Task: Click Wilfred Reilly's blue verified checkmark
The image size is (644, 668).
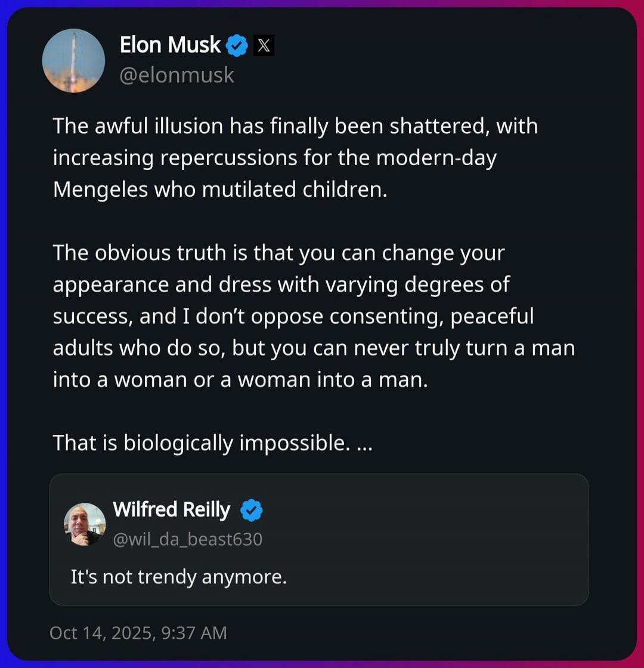Action: click(251, 511)
